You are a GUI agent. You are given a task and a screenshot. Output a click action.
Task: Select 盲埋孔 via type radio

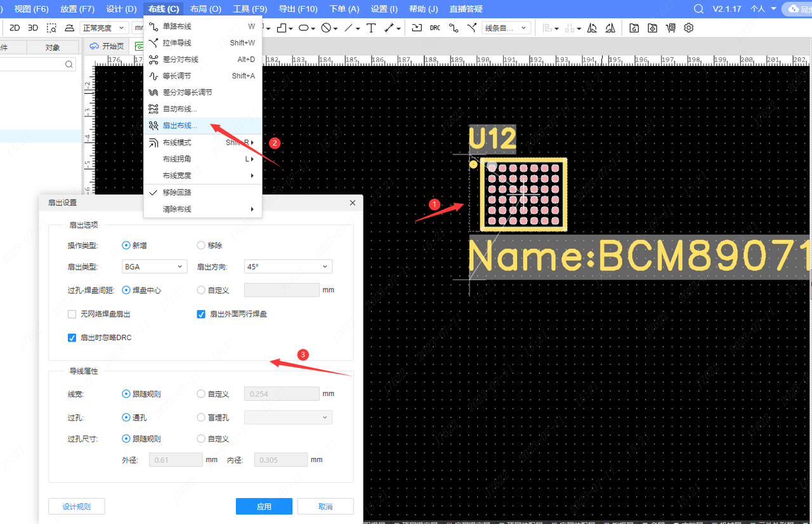click(201, 417)
